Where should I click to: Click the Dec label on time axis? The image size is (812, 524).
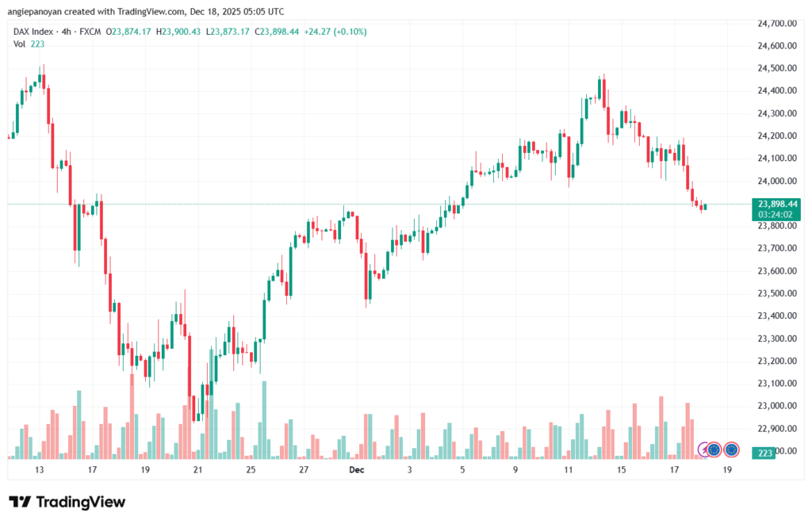click(x=356, y=469)
